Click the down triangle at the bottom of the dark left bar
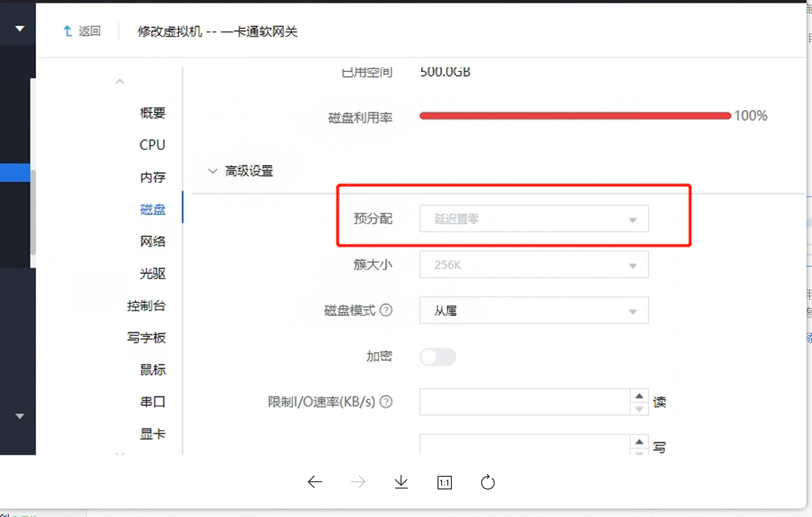The height and width of the screenshot is (517, 812). pos(20,416)
